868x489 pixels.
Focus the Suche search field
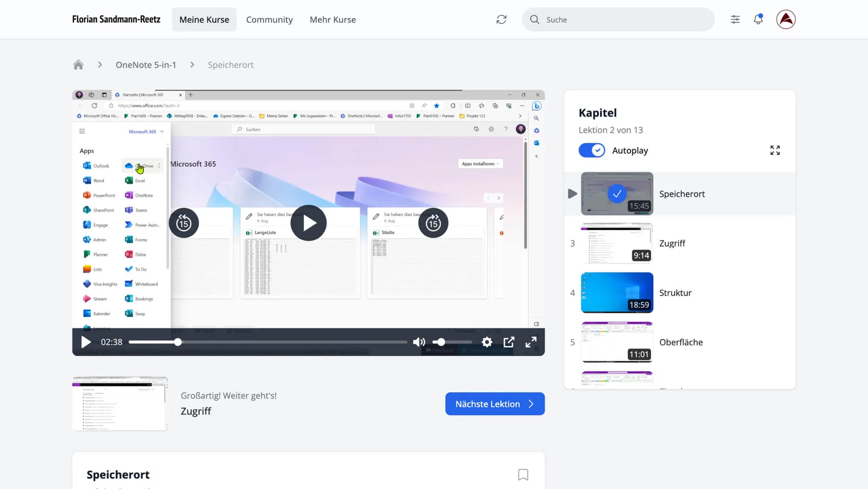618,20
